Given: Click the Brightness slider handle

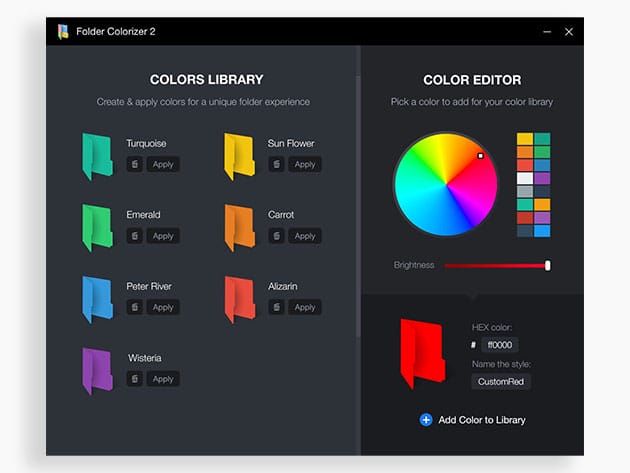Looking at the screenshot, I should 548,265.
